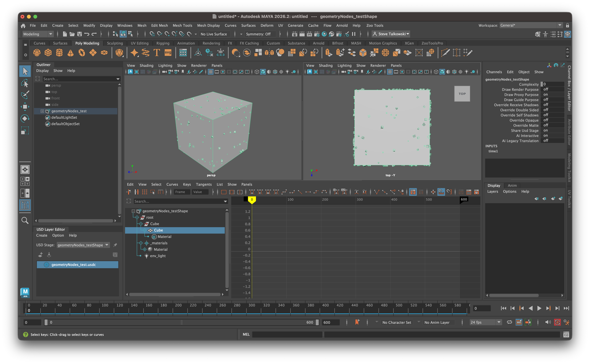
Task: Click the polygon Type text shelf icon
Action: click(157, 53)
